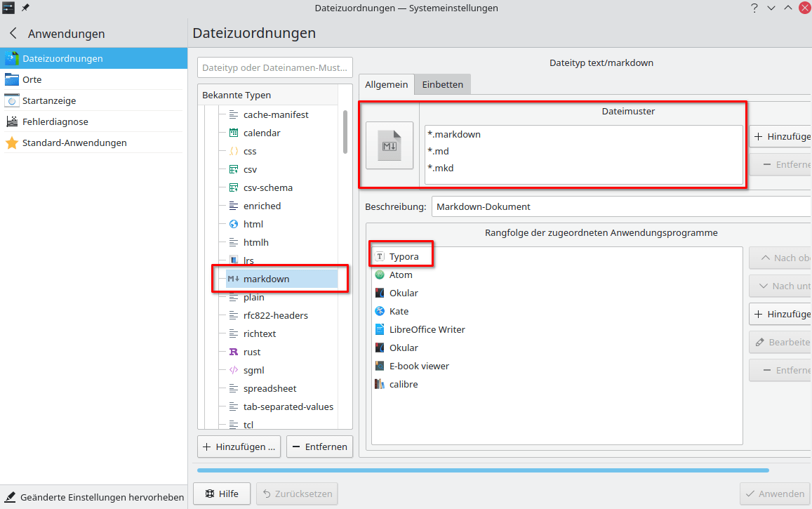
Task: Click the known types list scrollbar
Action: (345, 132)
